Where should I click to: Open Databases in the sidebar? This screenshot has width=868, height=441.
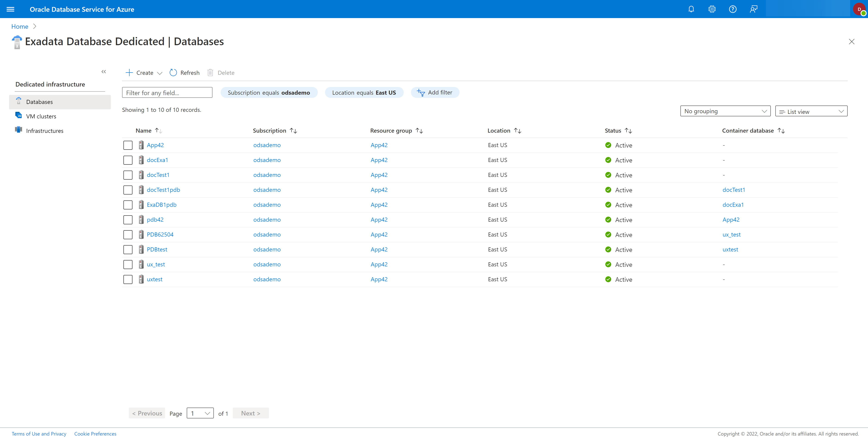60,102
